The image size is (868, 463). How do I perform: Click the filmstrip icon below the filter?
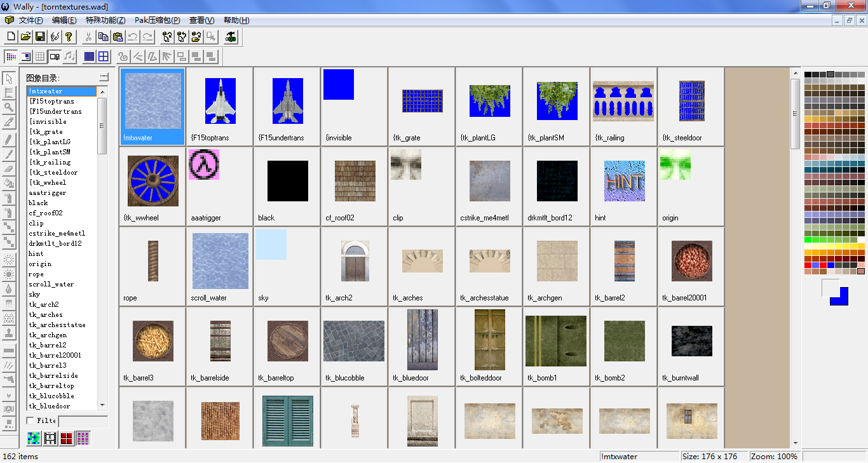(x=50, y=438)
